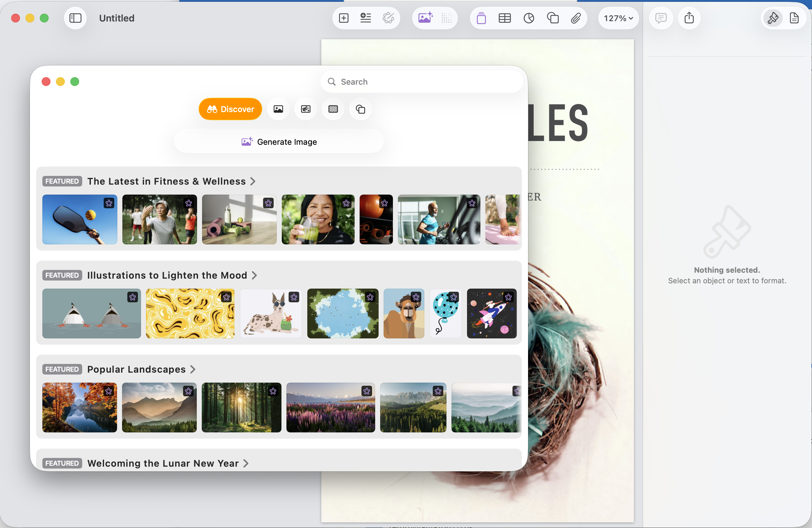Open the zoom level 127% dropdown
This screenshot has width=812, height=528.
tap(618, 18)
